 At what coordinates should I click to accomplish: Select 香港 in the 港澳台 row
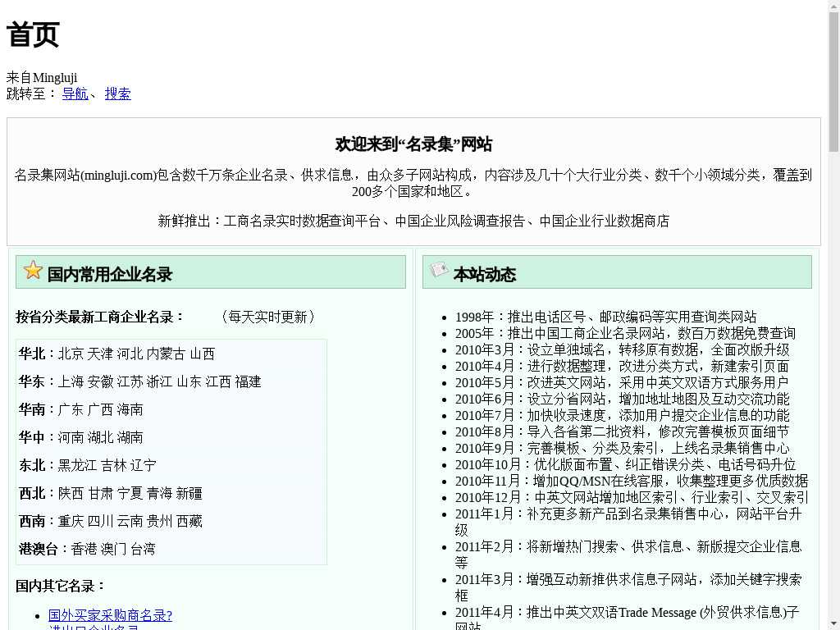click(84, 549)
